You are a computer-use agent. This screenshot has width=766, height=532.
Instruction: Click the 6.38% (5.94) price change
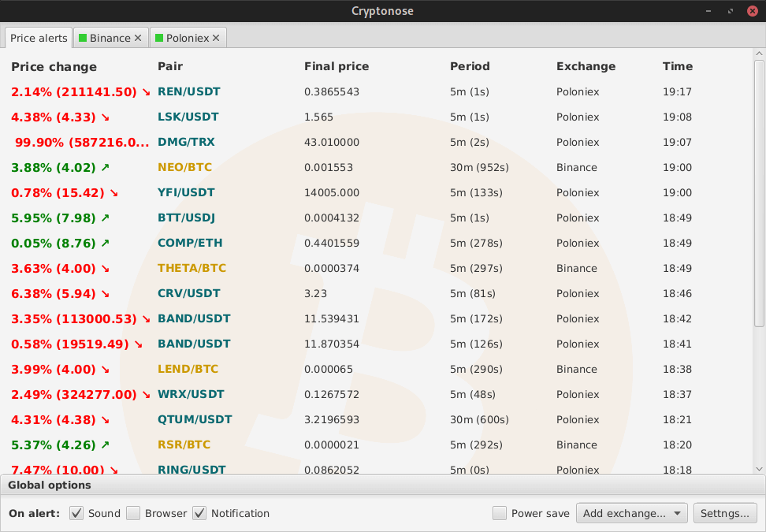pos(54,294)
